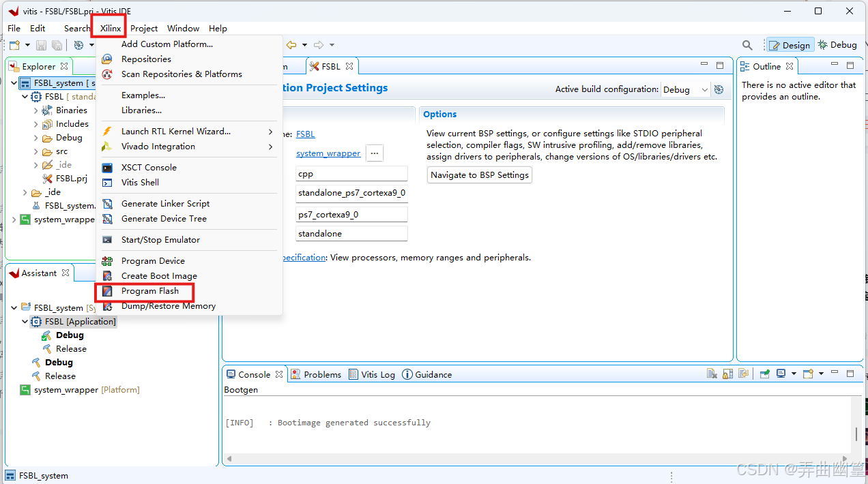Click the Save toolbar icon
The height and width of the screenshot is (484, 868).
[x=42, y=45]
